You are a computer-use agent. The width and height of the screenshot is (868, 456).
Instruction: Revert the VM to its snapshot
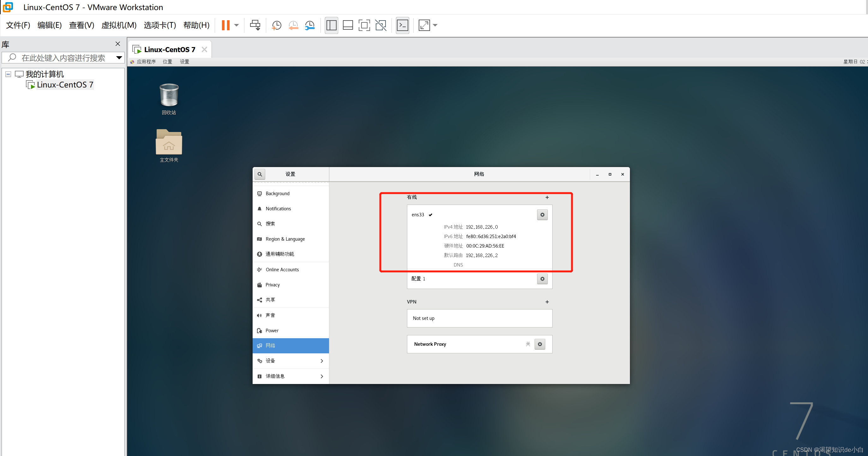coord(293,25)
